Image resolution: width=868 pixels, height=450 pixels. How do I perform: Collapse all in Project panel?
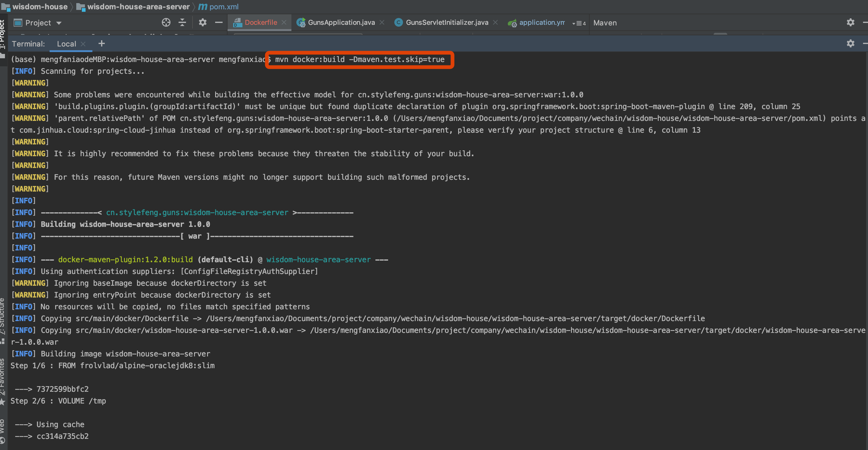coord(182,23)
